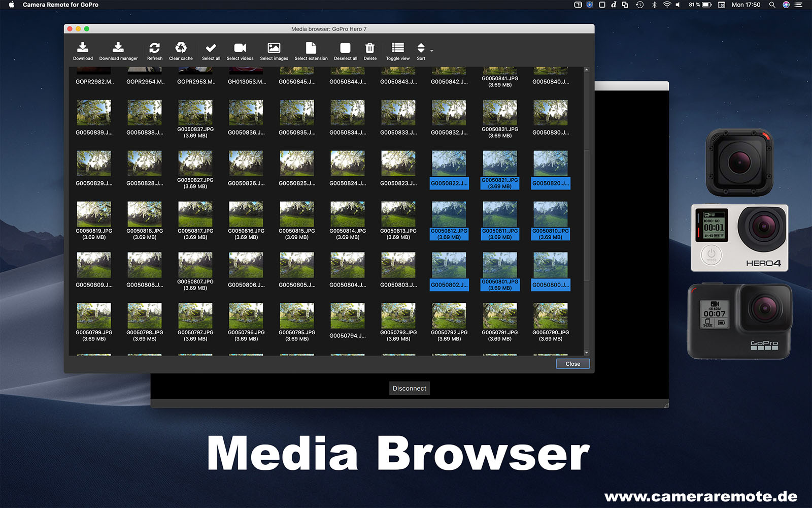Screen dimensions: 812x508
Task: Select thumbnail G0050829.J...
Action: coord(94,164)
